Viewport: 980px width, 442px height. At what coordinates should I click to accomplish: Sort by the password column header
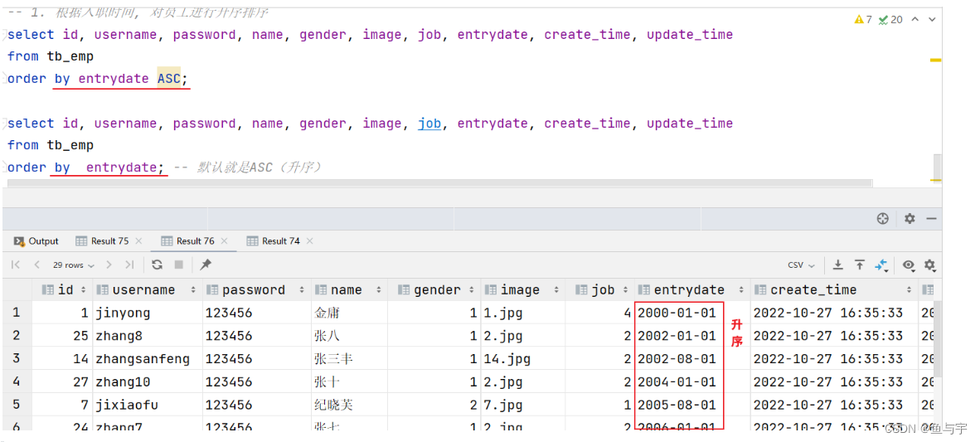(257, 290)
